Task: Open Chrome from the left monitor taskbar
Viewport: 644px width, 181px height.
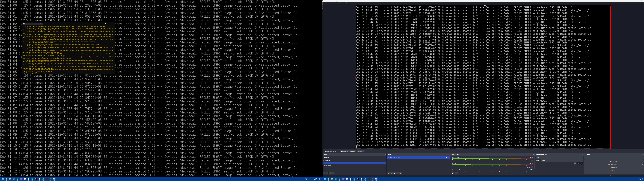Action: (7, 179)
